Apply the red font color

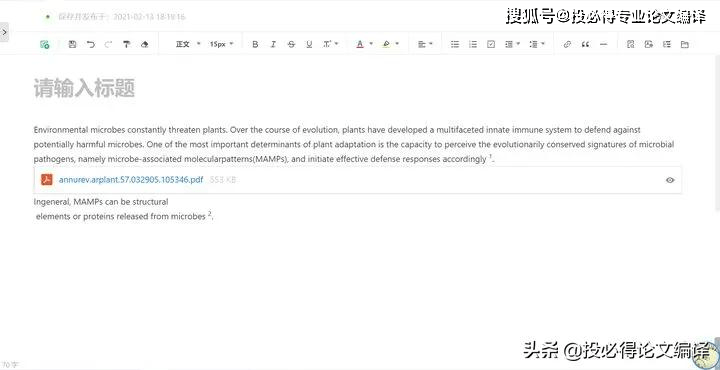tap(360, 45)
